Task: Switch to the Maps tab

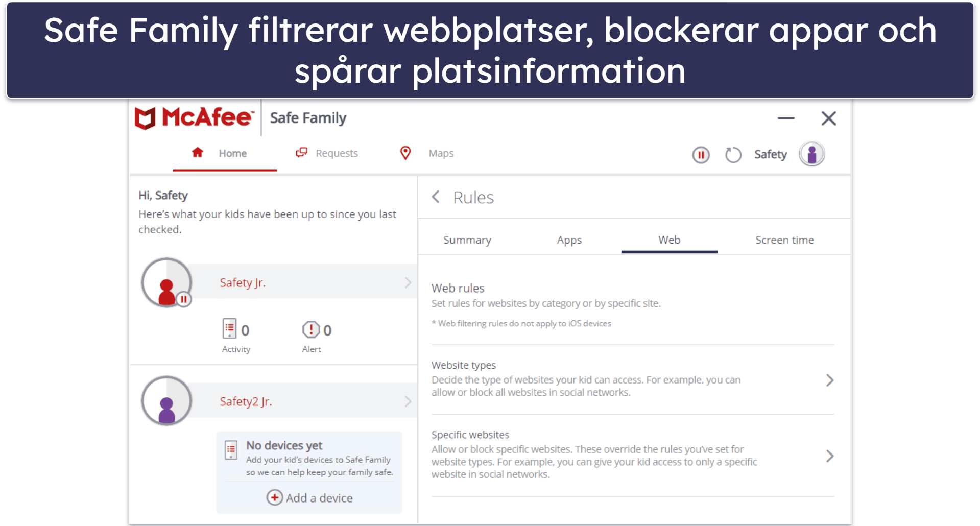Action: coord(427,153)
